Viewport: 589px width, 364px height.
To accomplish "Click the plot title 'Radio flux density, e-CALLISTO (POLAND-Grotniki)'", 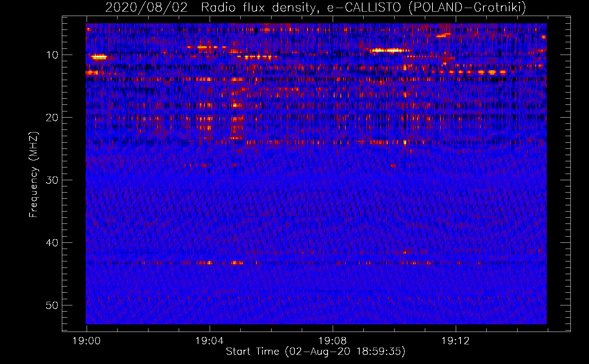I will (x=363, y=7).
